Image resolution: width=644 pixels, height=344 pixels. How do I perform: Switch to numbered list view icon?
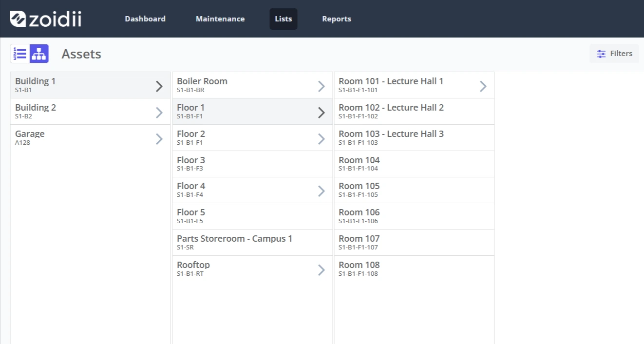tap(20, 54)
